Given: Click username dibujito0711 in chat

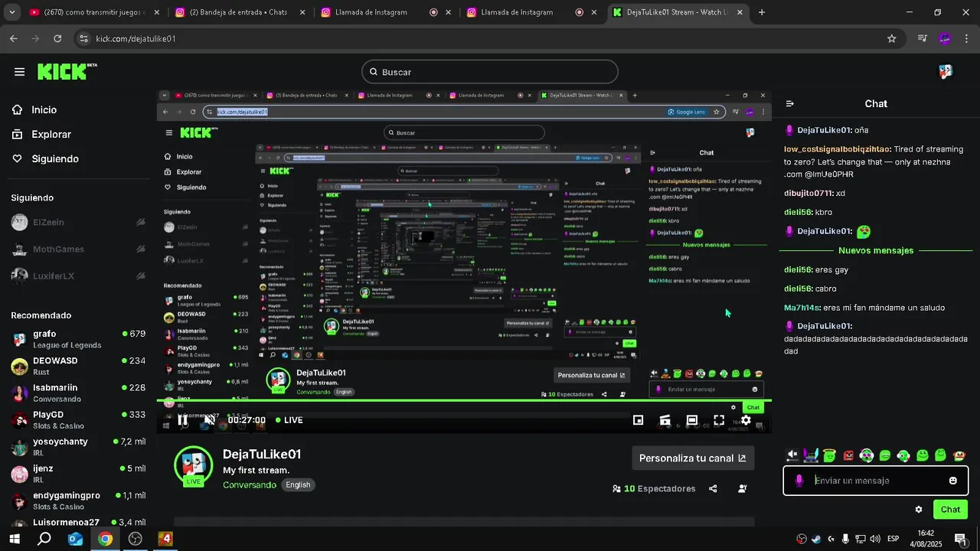Looking at the screenshot, I should click(808, 193).
